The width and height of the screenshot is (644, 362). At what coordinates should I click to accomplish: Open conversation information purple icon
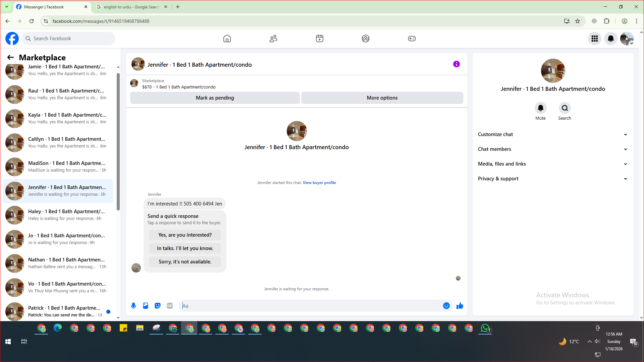click(456, 64)
